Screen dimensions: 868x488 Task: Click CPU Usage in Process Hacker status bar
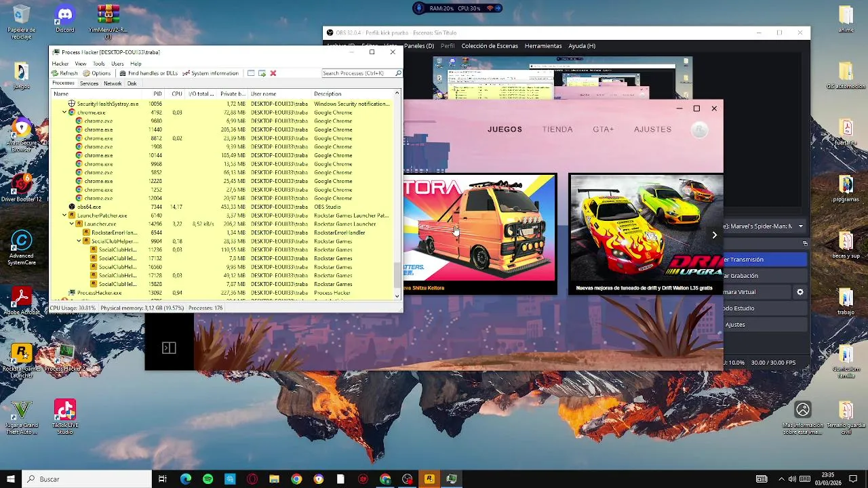coord(73,308)
